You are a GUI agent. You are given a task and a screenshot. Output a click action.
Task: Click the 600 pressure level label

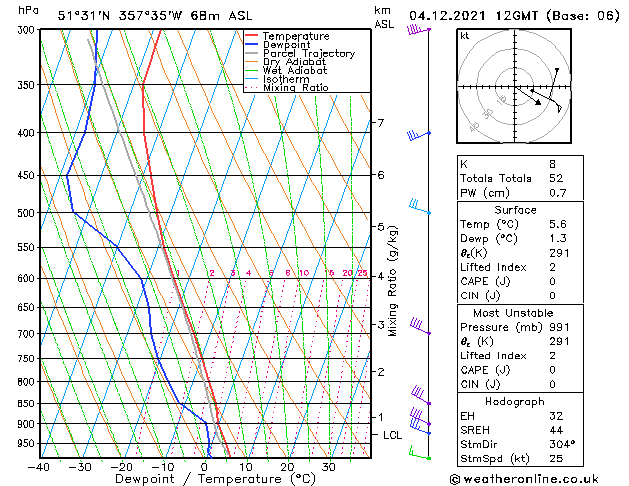(x=28, y=278)
